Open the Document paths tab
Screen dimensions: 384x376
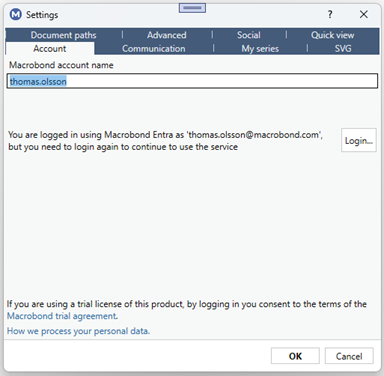(63, 35)
